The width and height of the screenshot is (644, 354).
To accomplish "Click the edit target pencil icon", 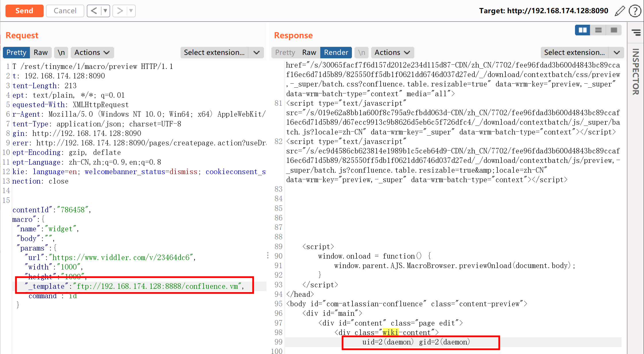I will [x=620, y=11].
